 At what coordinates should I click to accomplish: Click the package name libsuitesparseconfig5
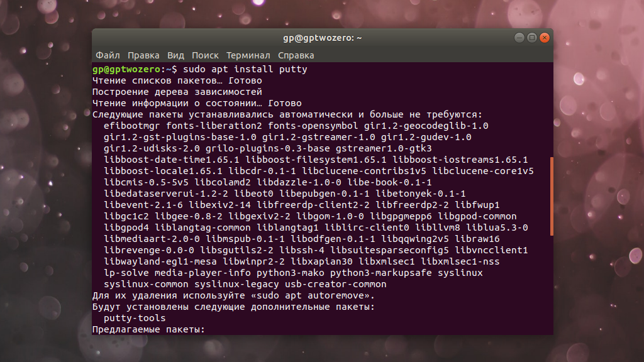click(x=389, y=250)
